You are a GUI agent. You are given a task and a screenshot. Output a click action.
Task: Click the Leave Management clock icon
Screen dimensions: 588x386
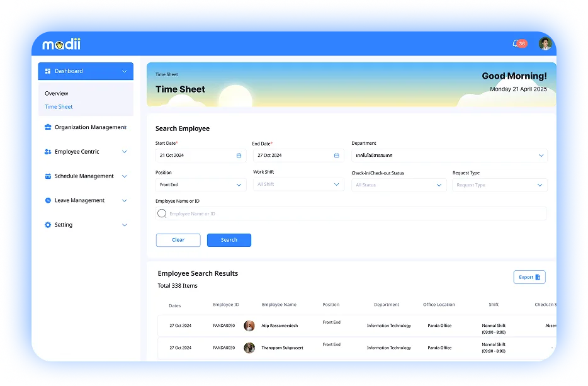pos(48,200)
